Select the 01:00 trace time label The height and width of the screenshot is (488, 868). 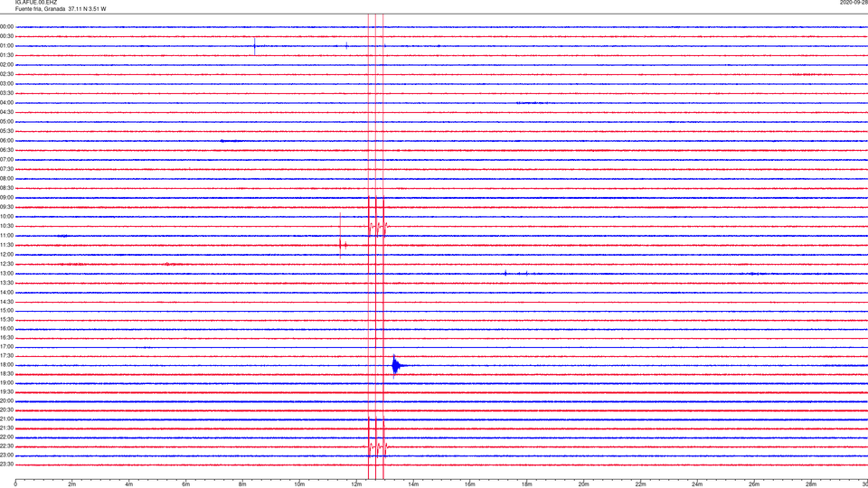click(x=6, y=46)
